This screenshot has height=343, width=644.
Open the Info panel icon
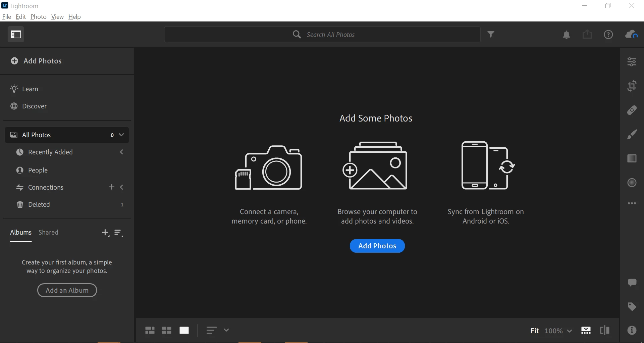tap(632, 330)
